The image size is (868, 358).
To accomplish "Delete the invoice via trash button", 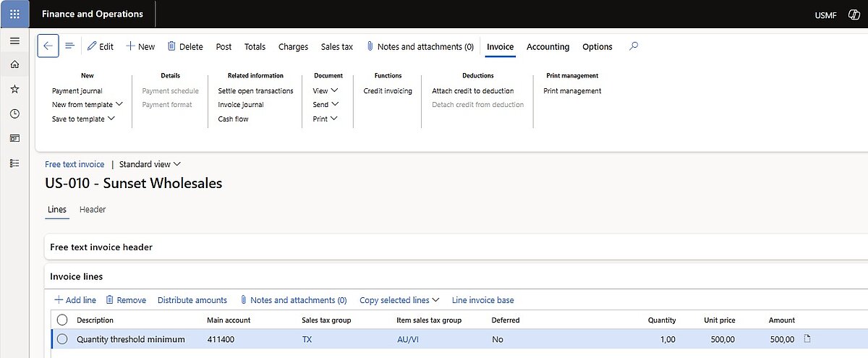I will point(185,46).
